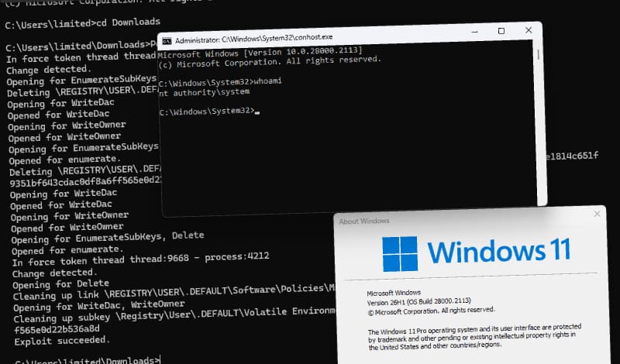Image resolution: width=620 pixels, height=364 pixels.
Task: Maximize the Administrator conhost.exe window
Action: click(501, 31)
